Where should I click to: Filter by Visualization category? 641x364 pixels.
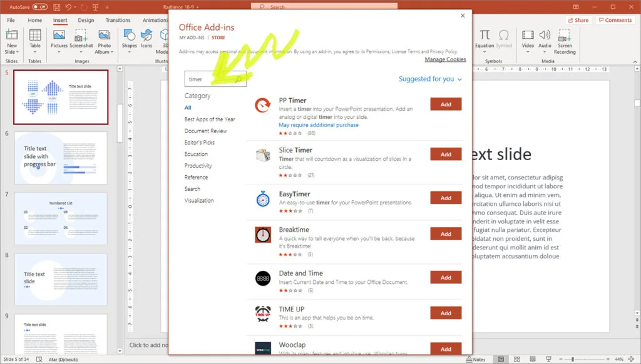tap(198, 201)
